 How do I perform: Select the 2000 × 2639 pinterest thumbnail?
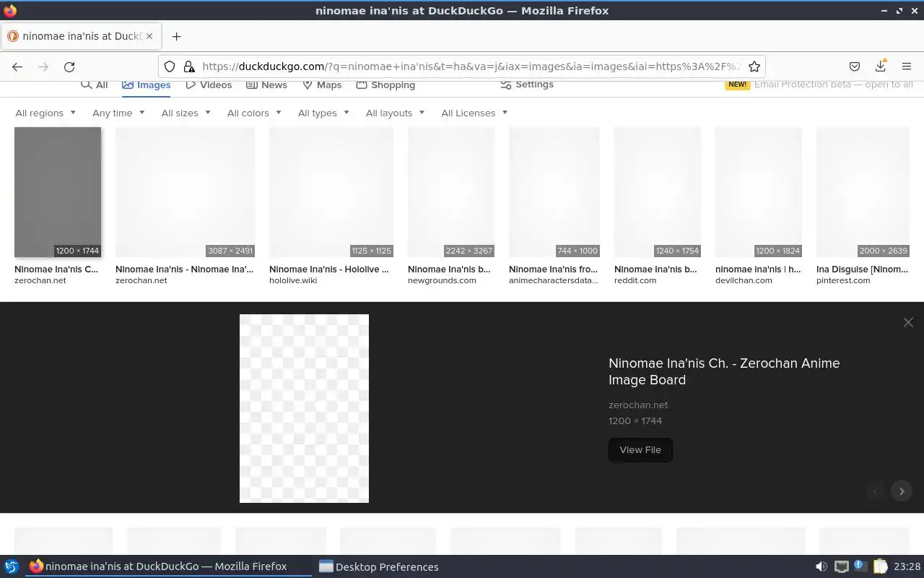(863, 192)
